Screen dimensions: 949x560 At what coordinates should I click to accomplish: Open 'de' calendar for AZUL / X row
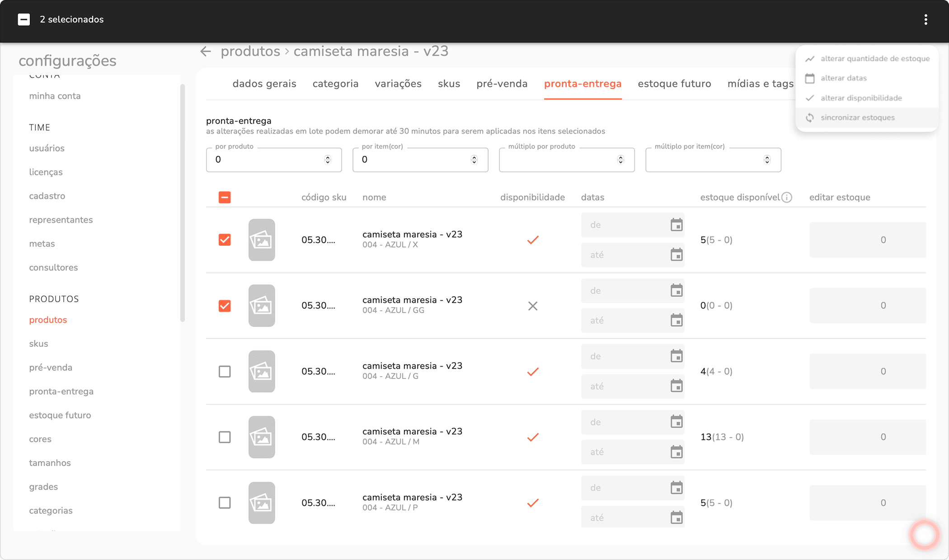point(676,225)
